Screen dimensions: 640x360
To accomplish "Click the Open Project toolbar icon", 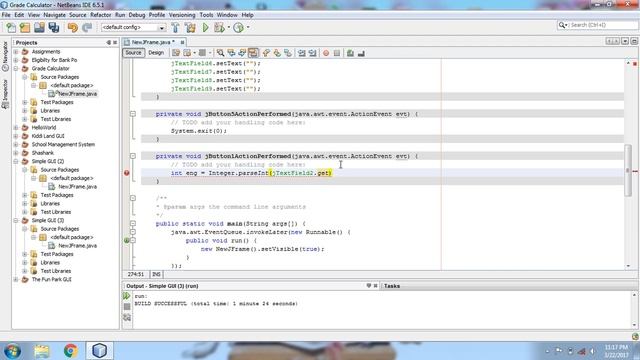I will 39,27.
